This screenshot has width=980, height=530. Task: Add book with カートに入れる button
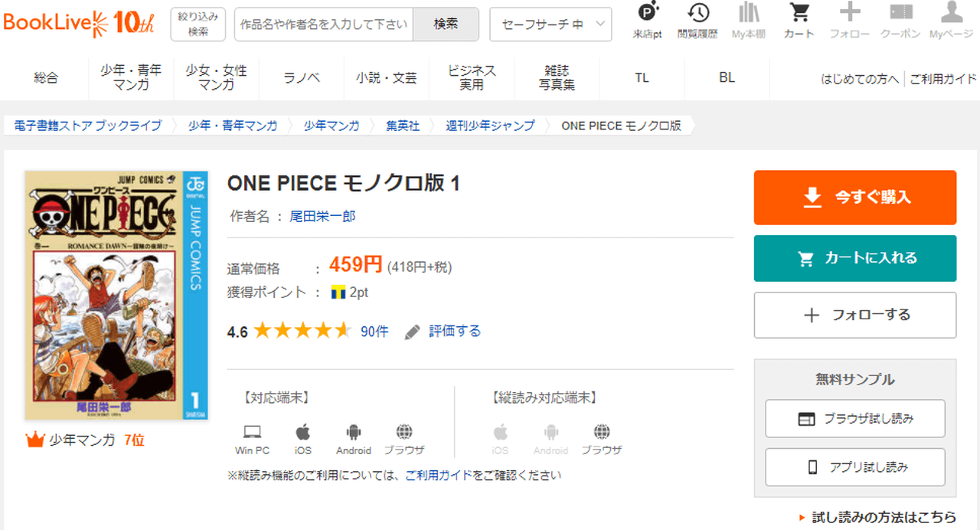coord(854,258)
